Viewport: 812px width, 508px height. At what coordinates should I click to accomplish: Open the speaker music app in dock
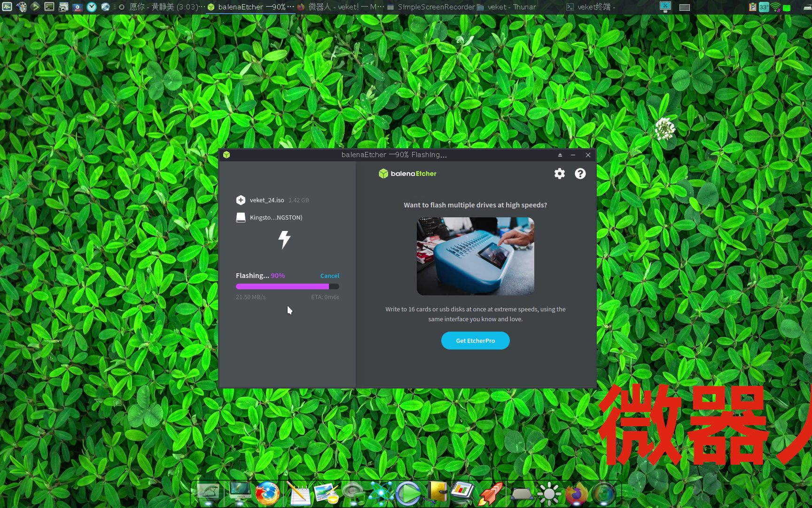click(x=354, y=493)
